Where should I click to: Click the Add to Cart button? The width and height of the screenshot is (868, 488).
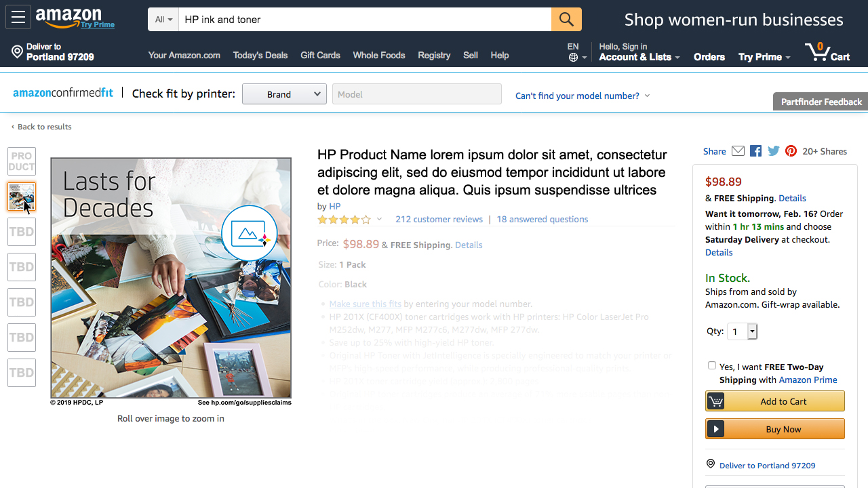775,401
